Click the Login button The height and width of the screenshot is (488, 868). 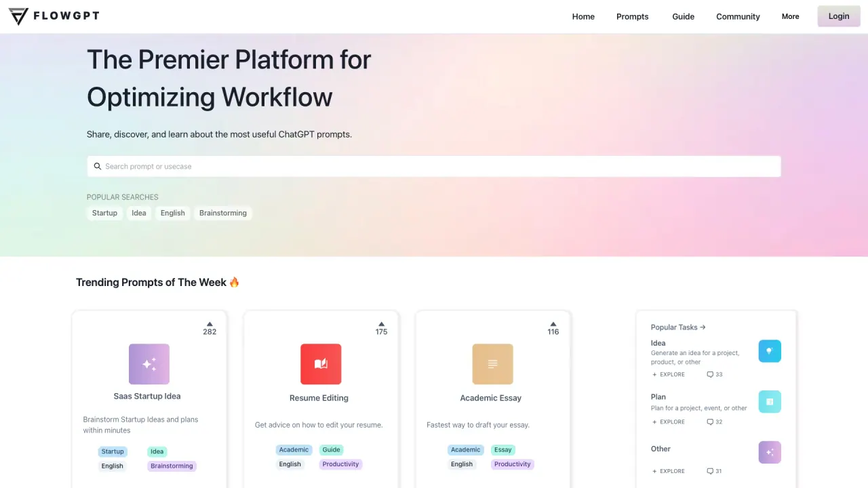[x=839, y=16]
